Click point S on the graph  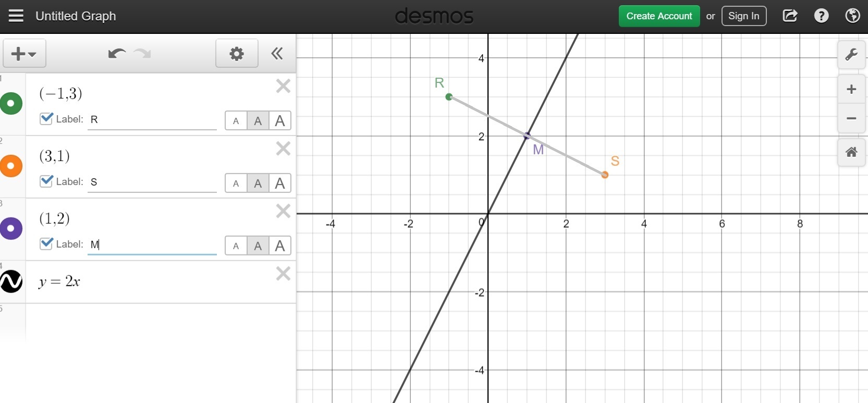(x=605, y=175)
